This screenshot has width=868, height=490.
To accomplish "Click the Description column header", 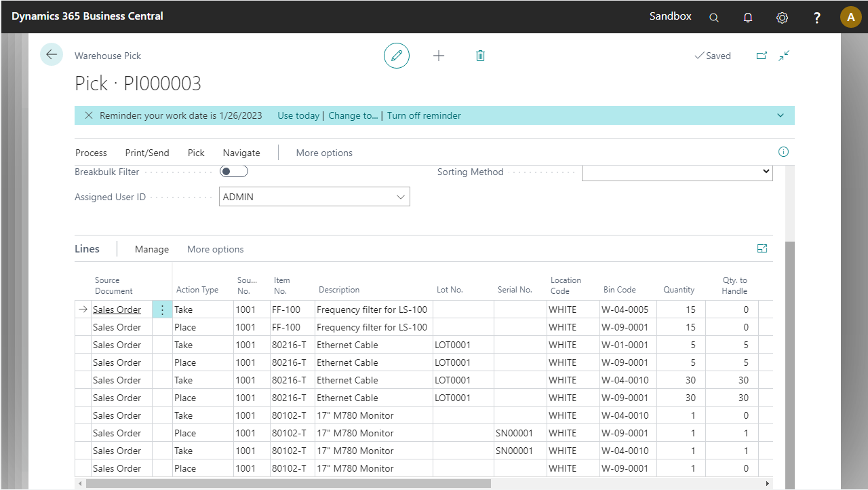I will (x=339, y=290).
